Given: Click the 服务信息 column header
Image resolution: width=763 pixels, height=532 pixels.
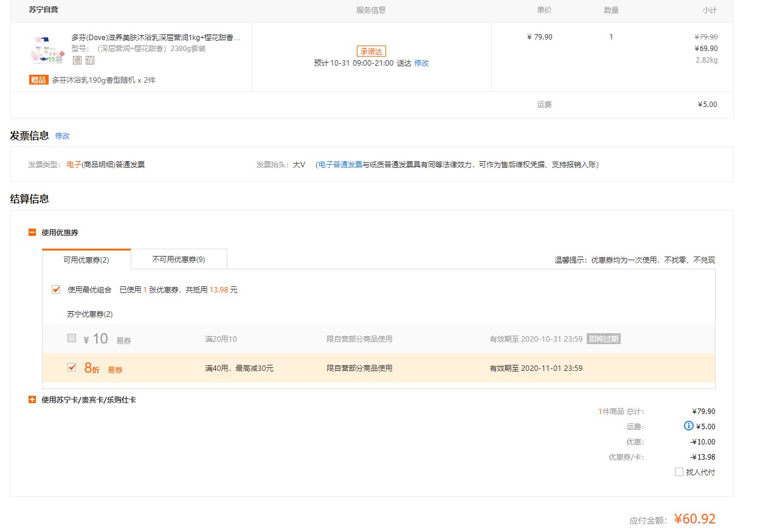Looking at the screenshot, I should click(x=371, y=10).
